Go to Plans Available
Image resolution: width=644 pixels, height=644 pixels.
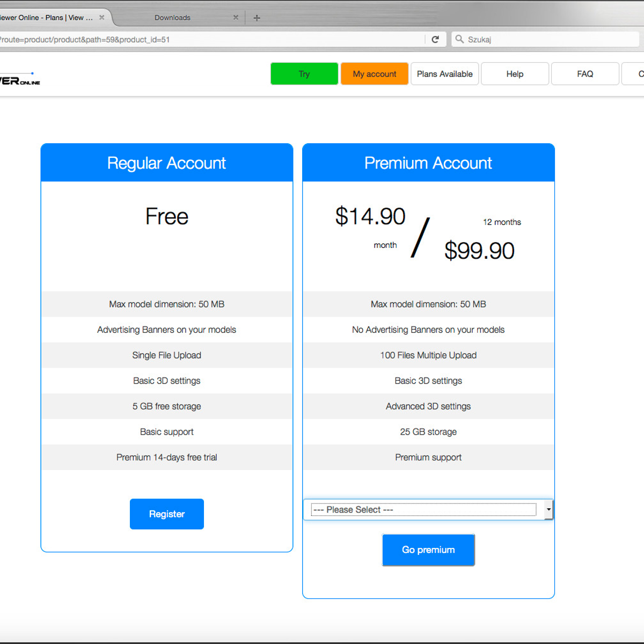point(444,74)
